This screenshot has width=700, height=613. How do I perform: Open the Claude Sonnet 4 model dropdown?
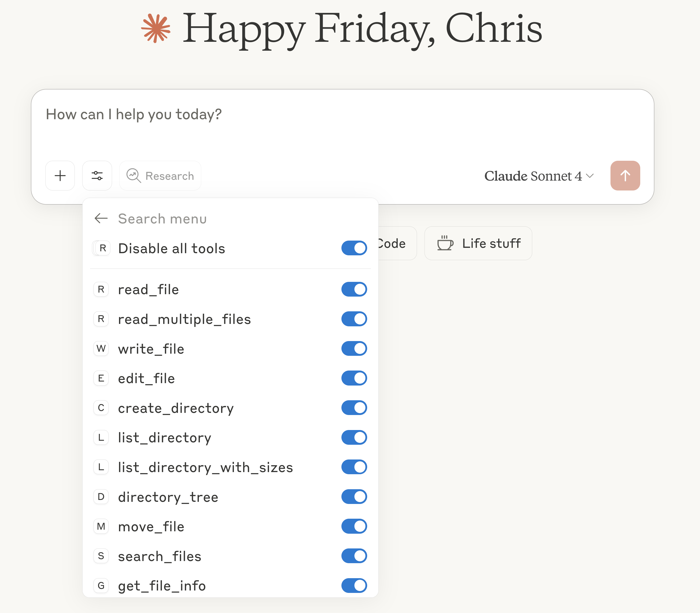click(x=539, y=176)
